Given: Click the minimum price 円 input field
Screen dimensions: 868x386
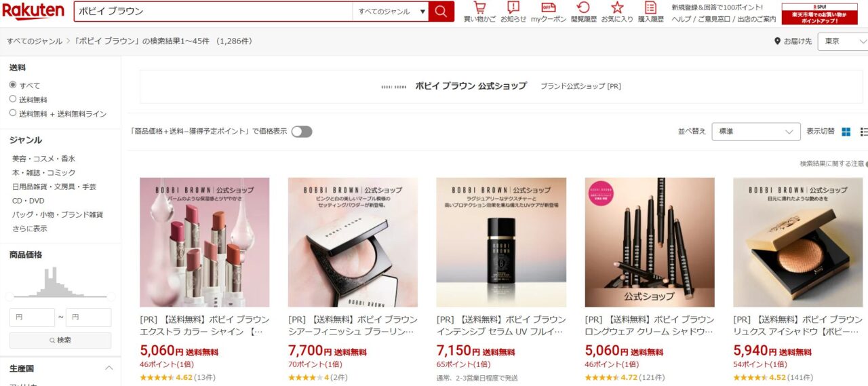Looking at the screenshot, I should (x=32, y=317).
